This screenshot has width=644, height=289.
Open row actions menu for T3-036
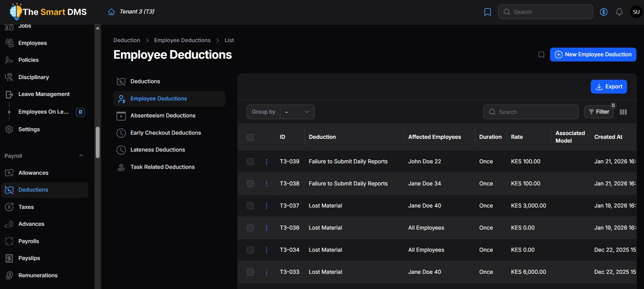coord(267,228)
